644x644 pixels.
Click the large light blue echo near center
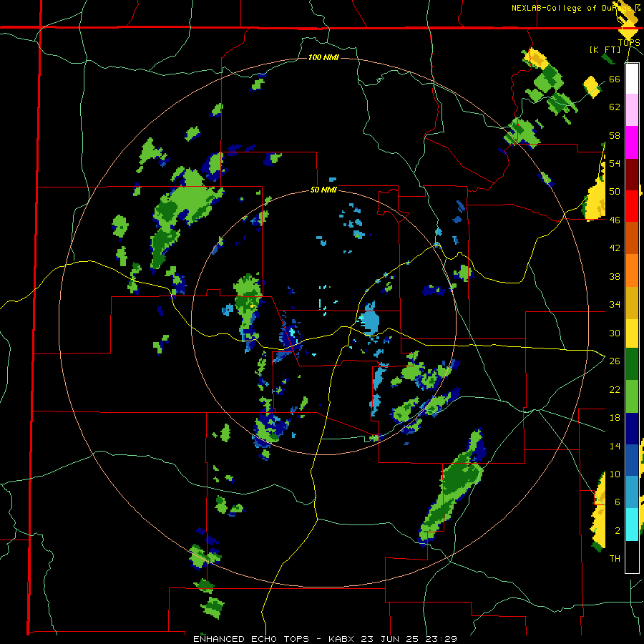click(x=369, y=320)
